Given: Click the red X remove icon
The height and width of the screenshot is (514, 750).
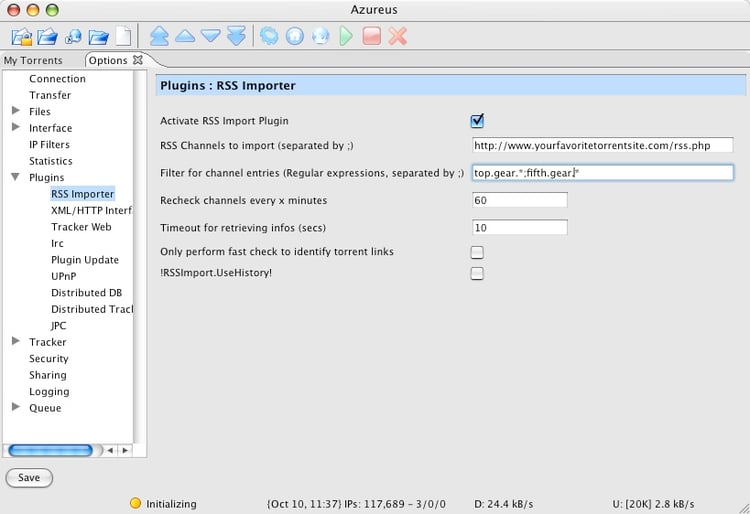Looking at the screenshot, I should (397, 36).
